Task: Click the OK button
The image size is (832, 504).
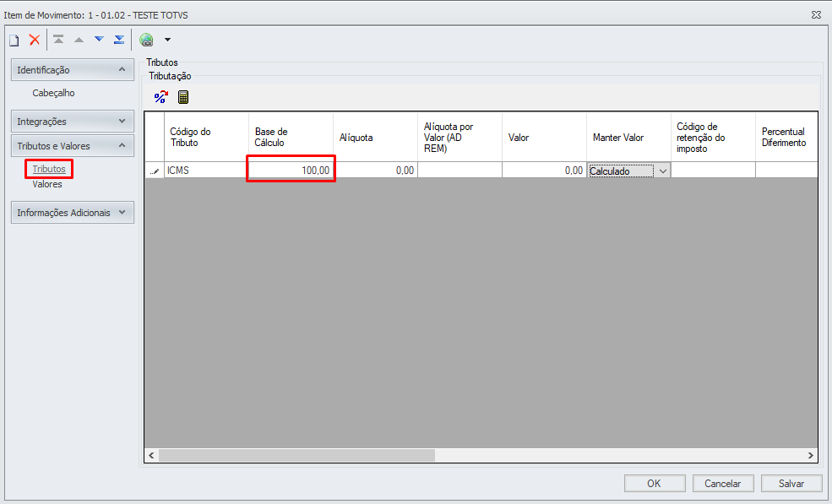Action: [x=655, y=483]
